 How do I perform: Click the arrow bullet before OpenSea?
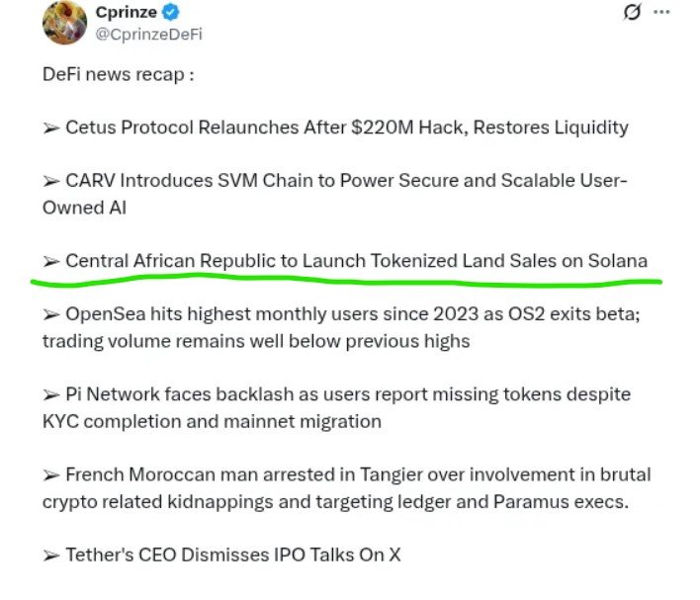point(51,315)
